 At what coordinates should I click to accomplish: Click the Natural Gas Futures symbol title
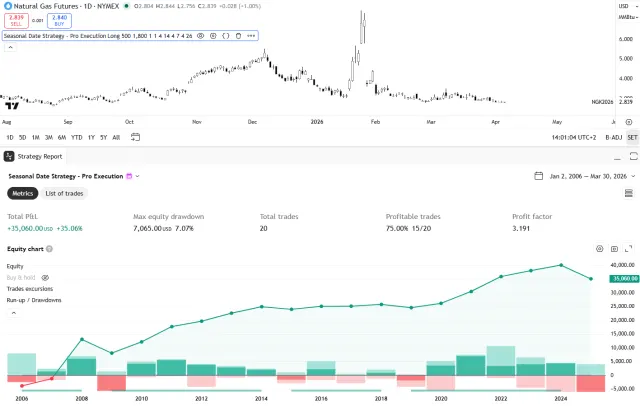click(67, 6)
